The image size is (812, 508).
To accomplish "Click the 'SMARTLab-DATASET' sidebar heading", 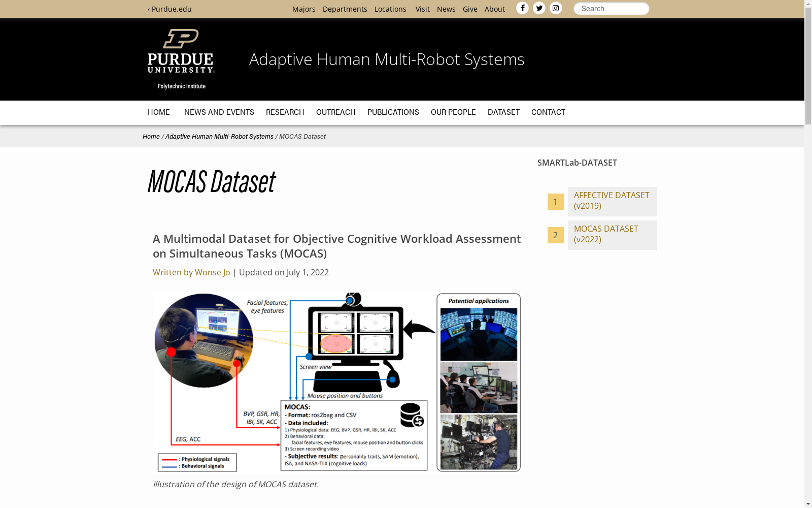I will [x=577, y=163].
